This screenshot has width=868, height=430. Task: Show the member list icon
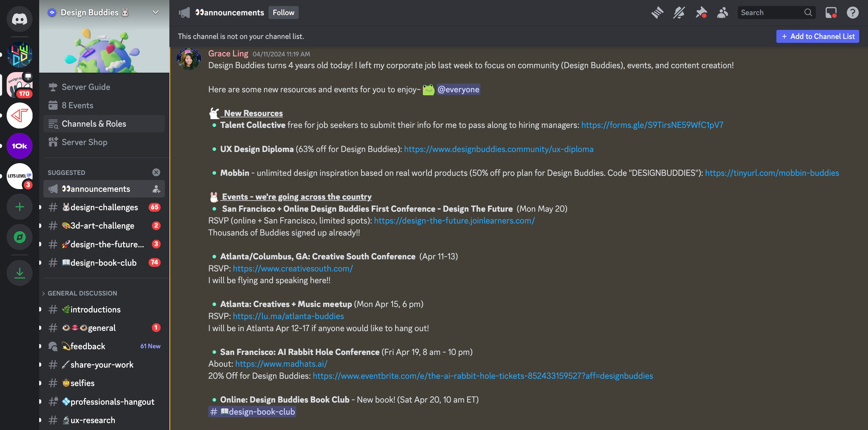(722, 13)
